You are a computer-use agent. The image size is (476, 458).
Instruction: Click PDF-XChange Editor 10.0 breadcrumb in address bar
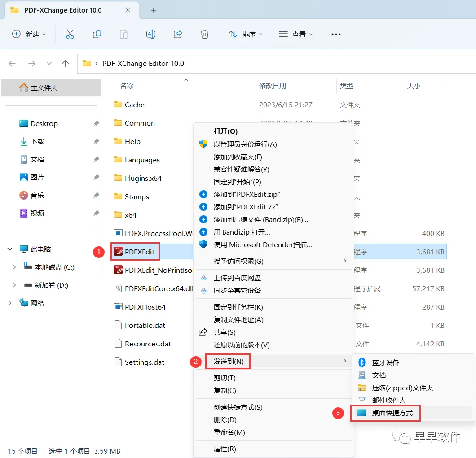[x=143, y=63]
